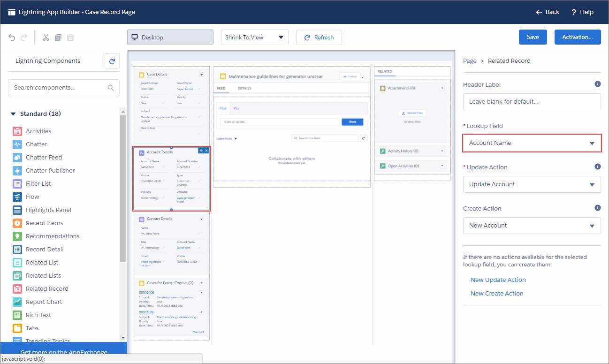Click Get more on the AppExchange
609x364 pixels.
pos(64,353)
